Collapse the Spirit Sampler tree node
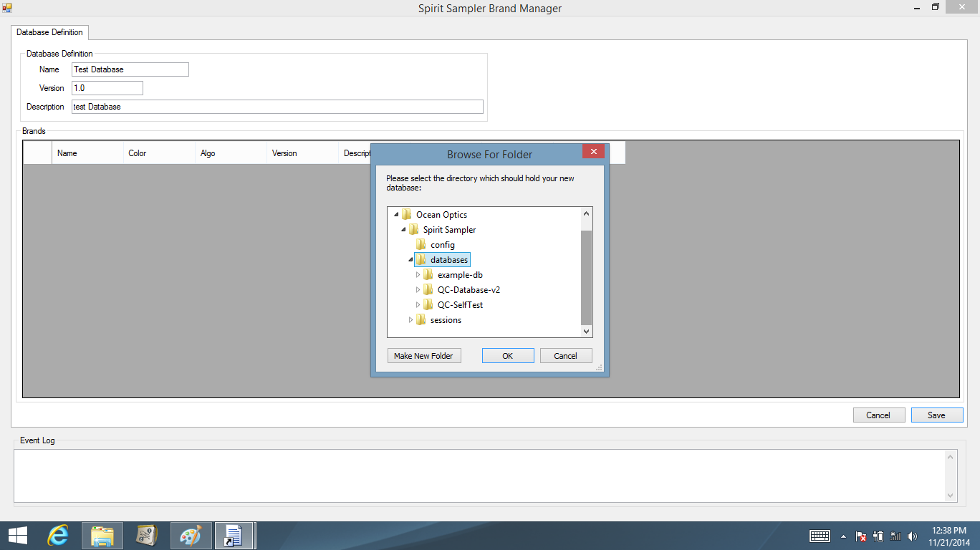The image size is (980, 550). (403, 230)
